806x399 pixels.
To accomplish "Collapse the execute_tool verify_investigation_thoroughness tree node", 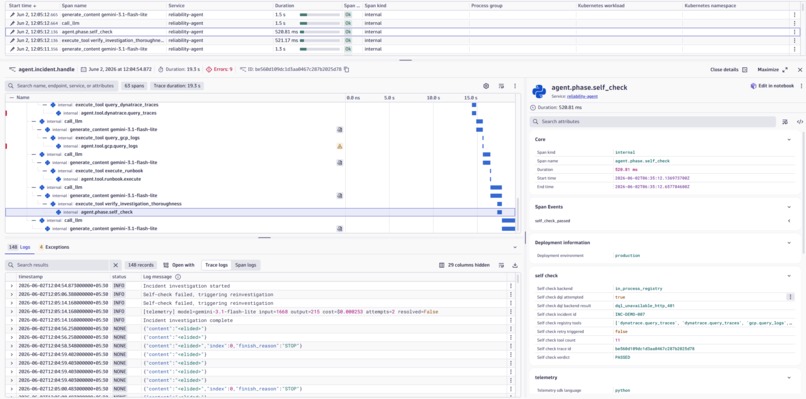I will 45,204.
